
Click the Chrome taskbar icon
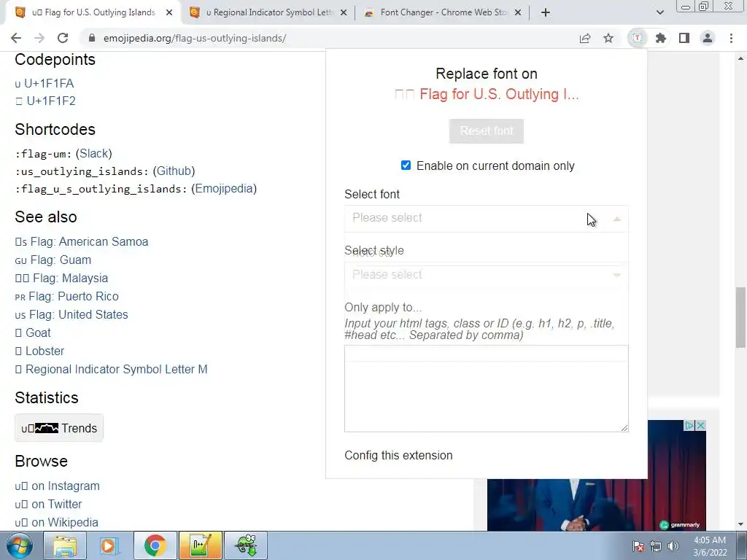tap(155, 545)
